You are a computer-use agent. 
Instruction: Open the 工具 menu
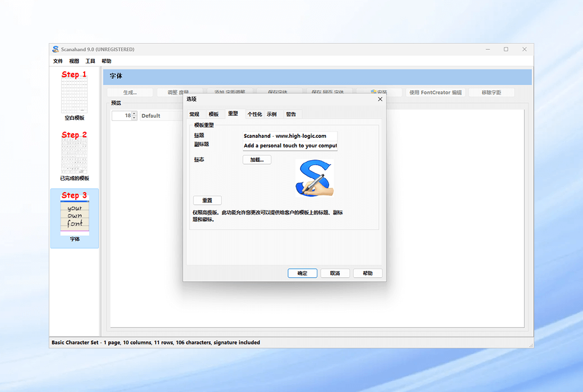90,61
